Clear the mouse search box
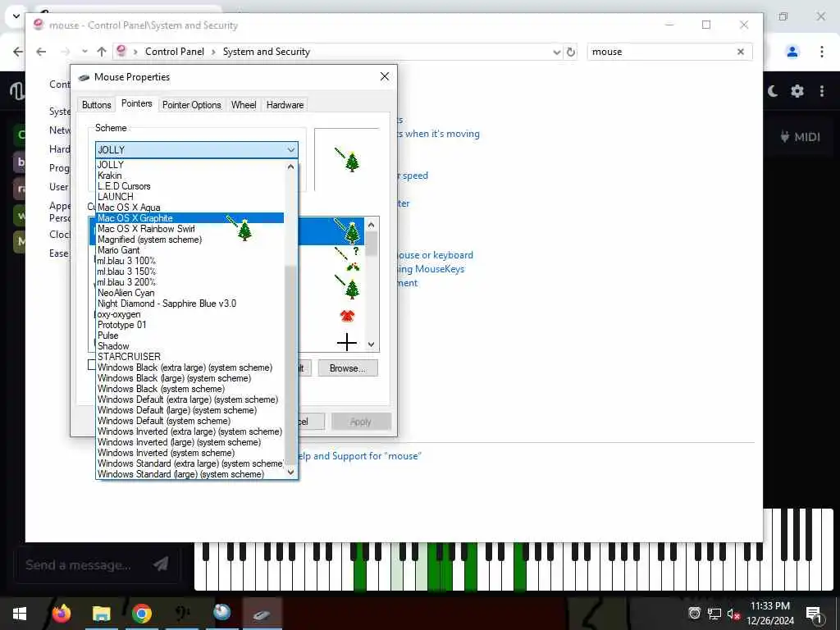This screenshot has width=840, height=630. click(x=741, y=52)
